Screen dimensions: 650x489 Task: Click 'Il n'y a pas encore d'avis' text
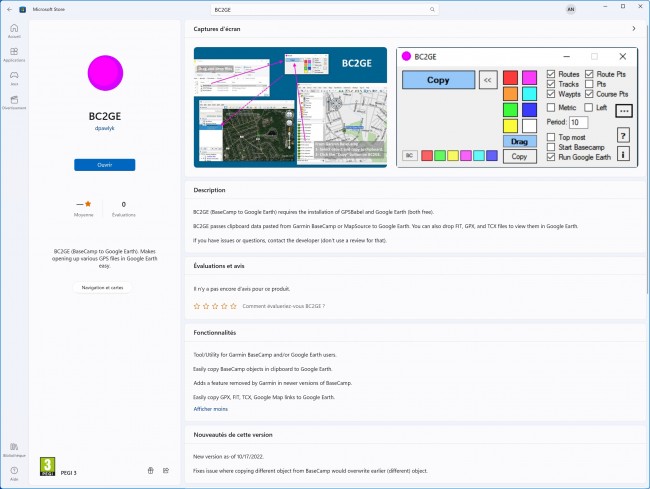[242, 289]
